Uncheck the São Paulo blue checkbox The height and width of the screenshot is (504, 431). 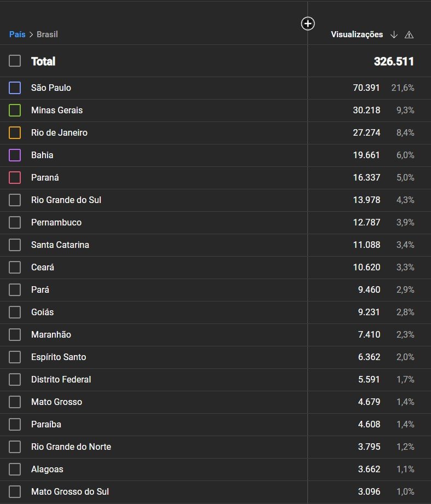15,88
